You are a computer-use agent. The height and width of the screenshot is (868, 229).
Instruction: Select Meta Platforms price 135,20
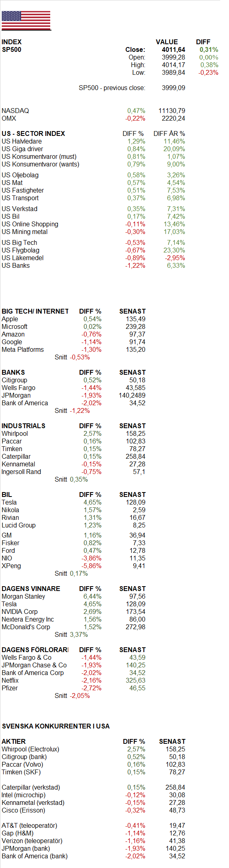(x=136, y=349)
